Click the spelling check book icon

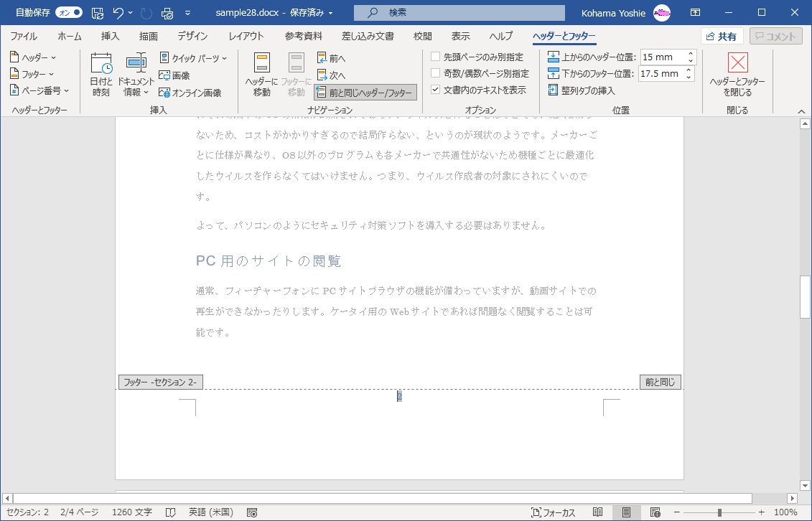[170, 512]
